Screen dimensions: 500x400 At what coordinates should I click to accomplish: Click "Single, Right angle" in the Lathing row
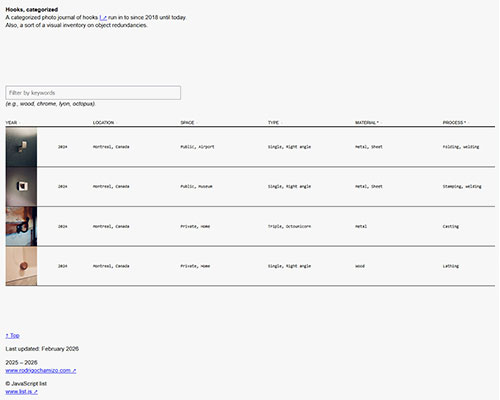[289, 266]
